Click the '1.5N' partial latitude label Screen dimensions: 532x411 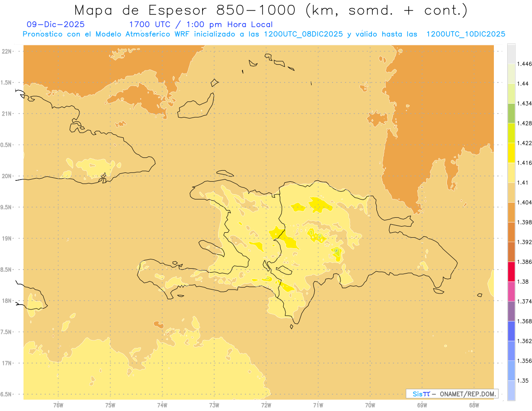7,82
